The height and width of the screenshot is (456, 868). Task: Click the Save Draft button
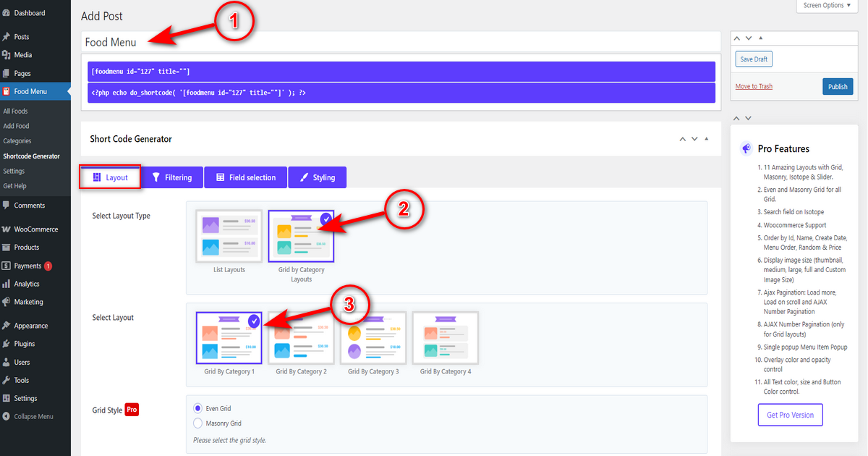coord(754,59)
